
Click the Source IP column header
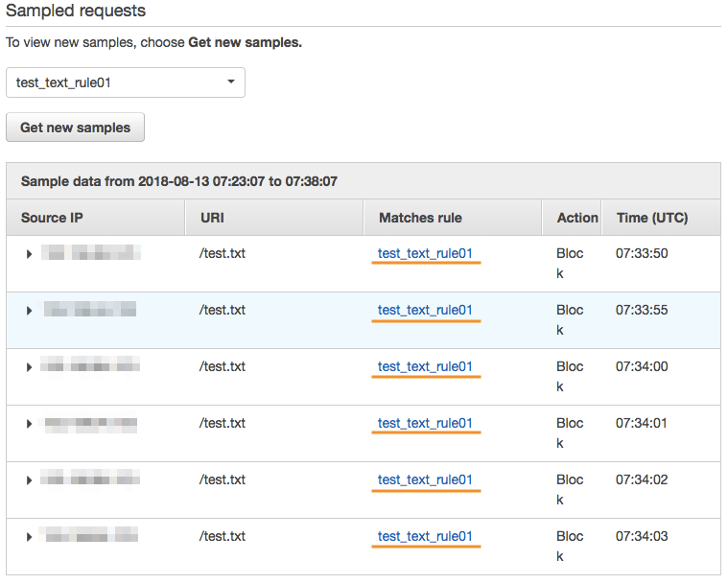[x=52, y=218]
